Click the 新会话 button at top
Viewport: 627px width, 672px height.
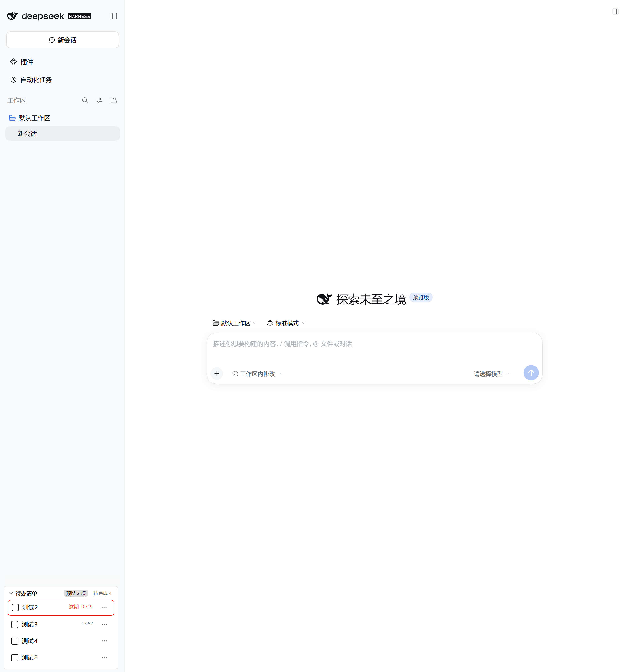pyautogui.click(x=62, y=40)
